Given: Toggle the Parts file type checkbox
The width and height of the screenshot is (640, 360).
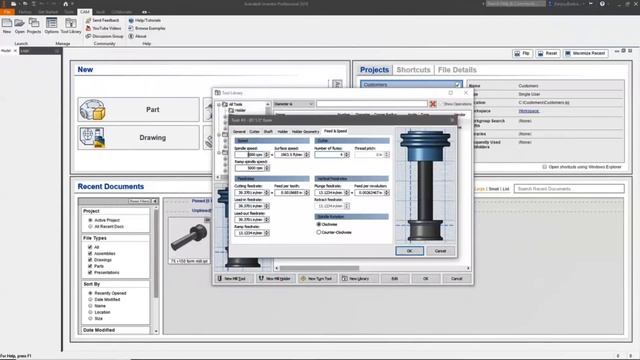Looking at the screenshot, I should click(x=90, y=266).
